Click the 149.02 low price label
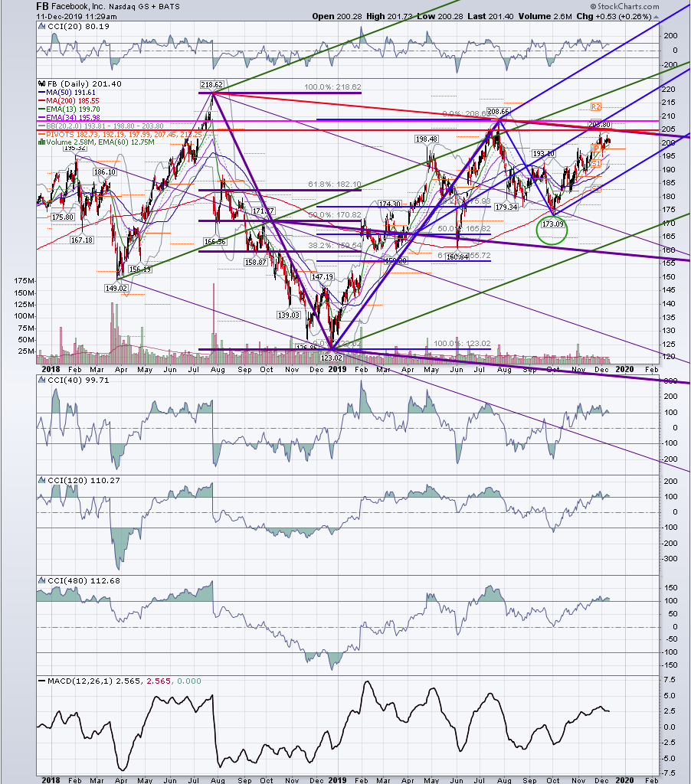The image size is (691, 784). (x=116, y=289)
